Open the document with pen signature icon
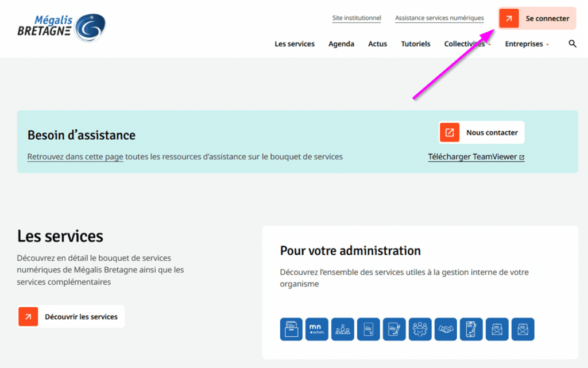This screenshot has height=368, width=588. pos(394,329)
